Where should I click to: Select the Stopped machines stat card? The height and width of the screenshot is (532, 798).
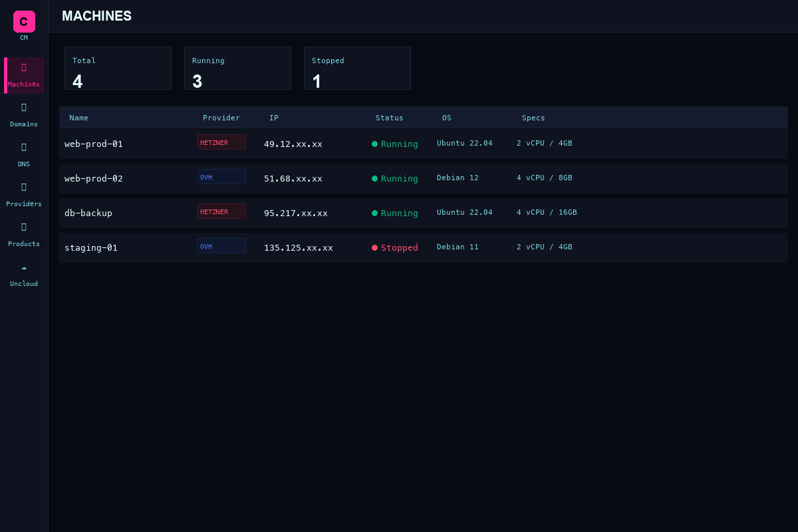(357, 68)
